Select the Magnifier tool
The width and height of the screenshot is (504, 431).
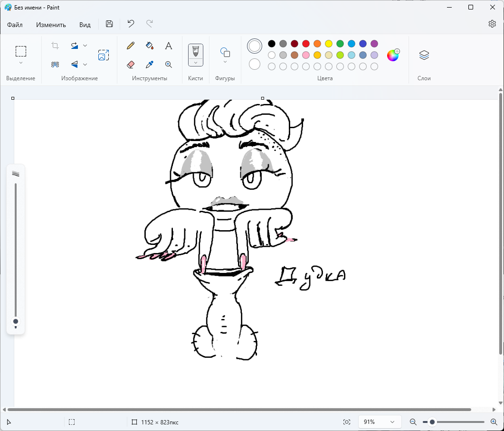[168, 64]
